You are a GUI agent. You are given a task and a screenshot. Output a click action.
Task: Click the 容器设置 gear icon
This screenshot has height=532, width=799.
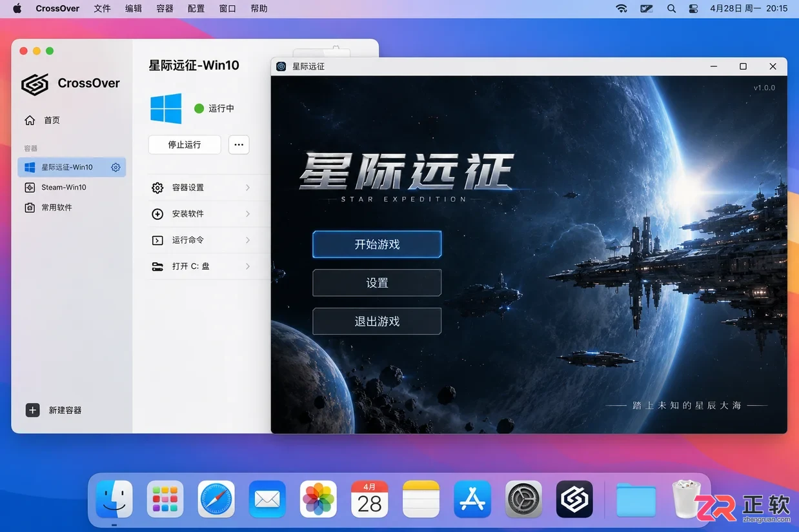click(157, 188)
